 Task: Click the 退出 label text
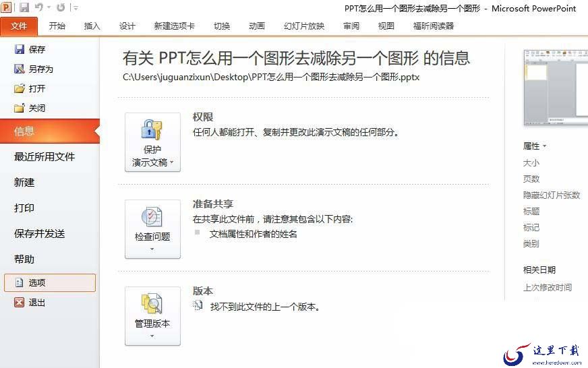[x=37, y=303]
